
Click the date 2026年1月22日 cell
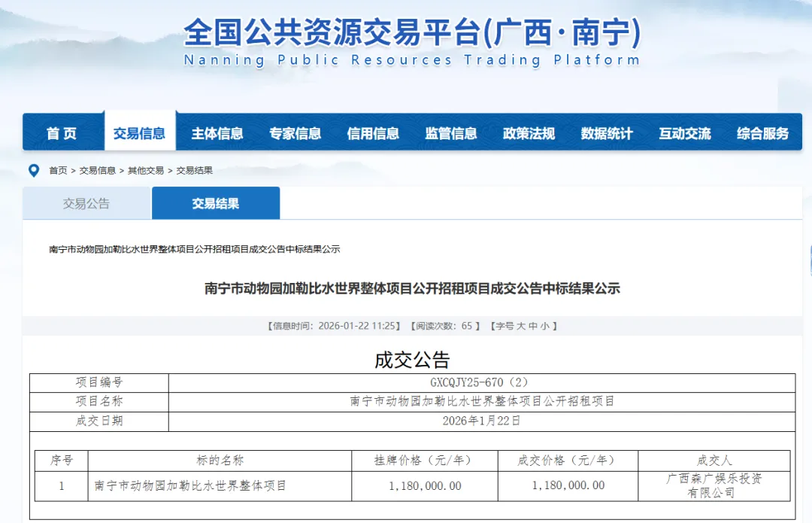pyautogui.click(x=482, y=421)
